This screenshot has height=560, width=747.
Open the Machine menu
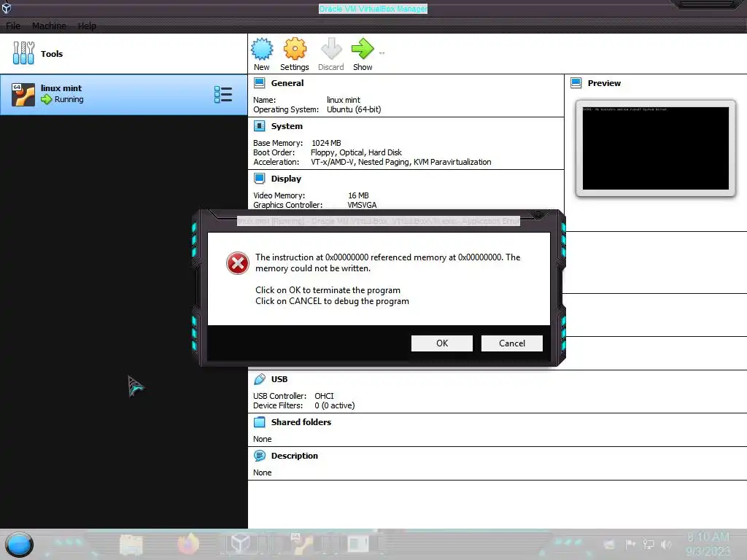pyautogui.click(x=49, y=26)
